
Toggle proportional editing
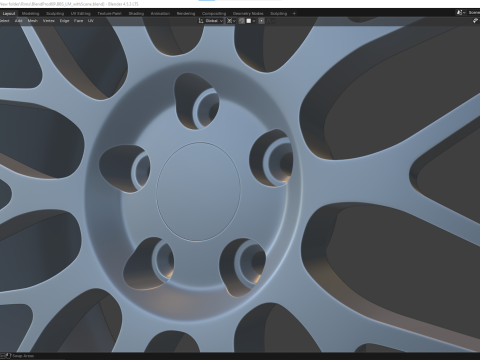pos(262,21)
